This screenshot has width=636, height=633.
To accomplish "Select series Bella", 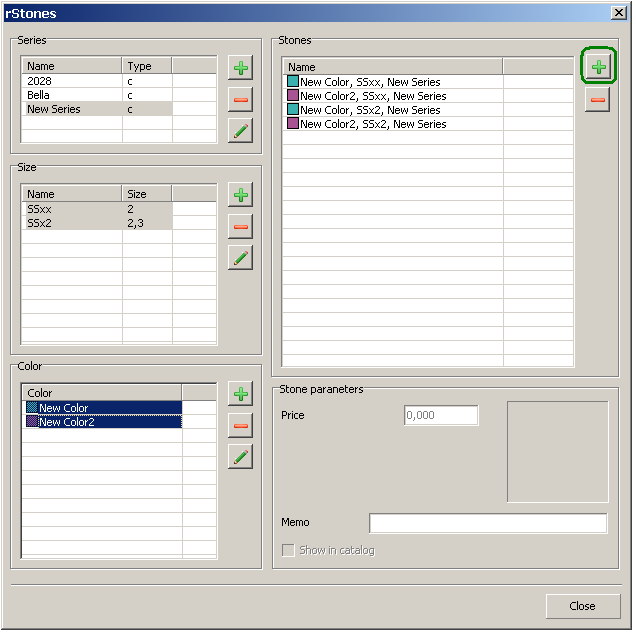I will [x=97, y=95].
